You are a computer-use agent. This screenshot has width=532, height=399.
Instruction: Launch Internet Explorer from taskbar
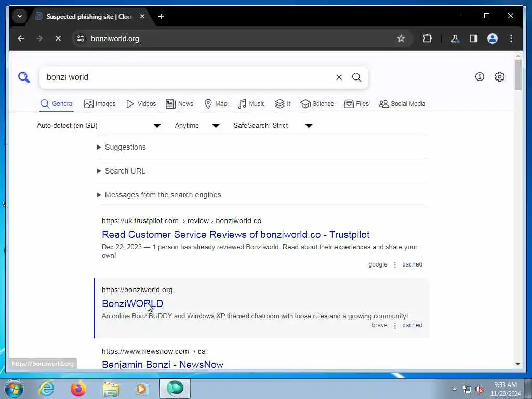click(x=46, y=389)
